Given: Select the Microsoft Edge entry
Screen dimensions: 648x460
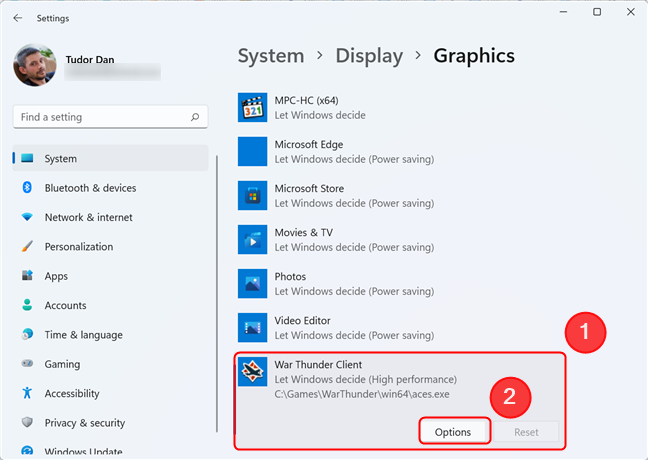Looking at the screenshot, I should pos(399,152).
